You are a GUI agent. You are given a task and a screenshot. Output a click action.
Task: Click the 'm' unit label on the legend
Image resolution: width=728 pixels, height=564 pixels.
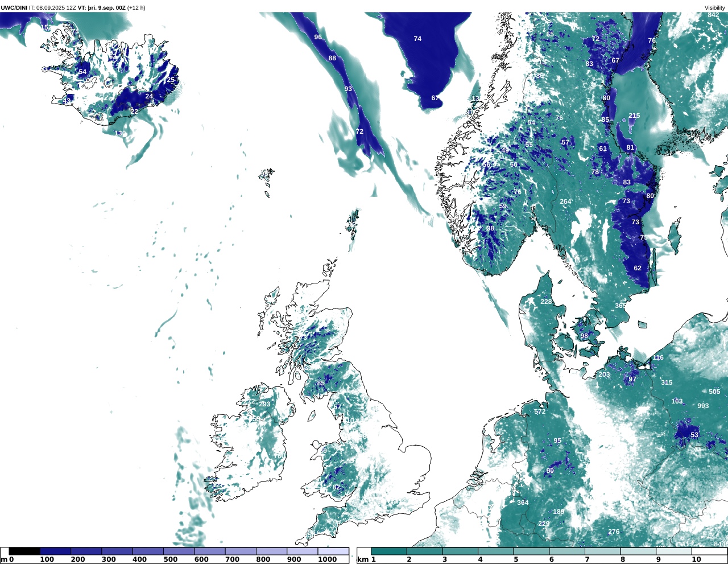point(4,559)
